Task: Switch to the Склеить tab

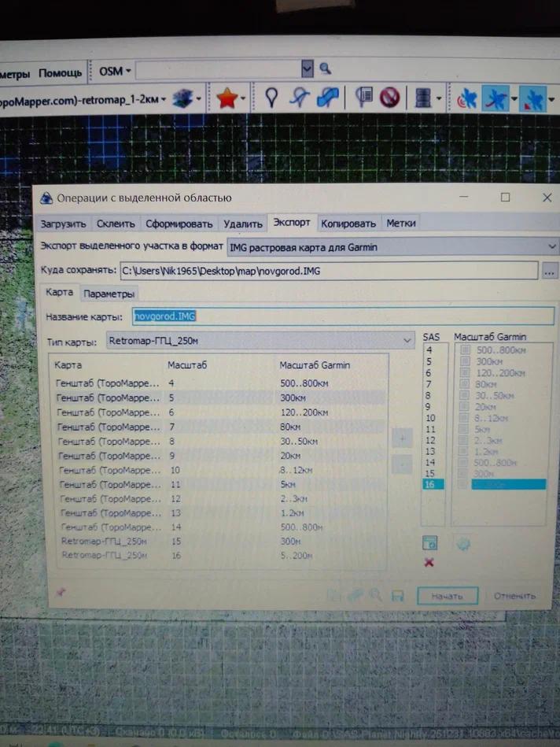Action: pyautogui.click(x=116, y=224)
